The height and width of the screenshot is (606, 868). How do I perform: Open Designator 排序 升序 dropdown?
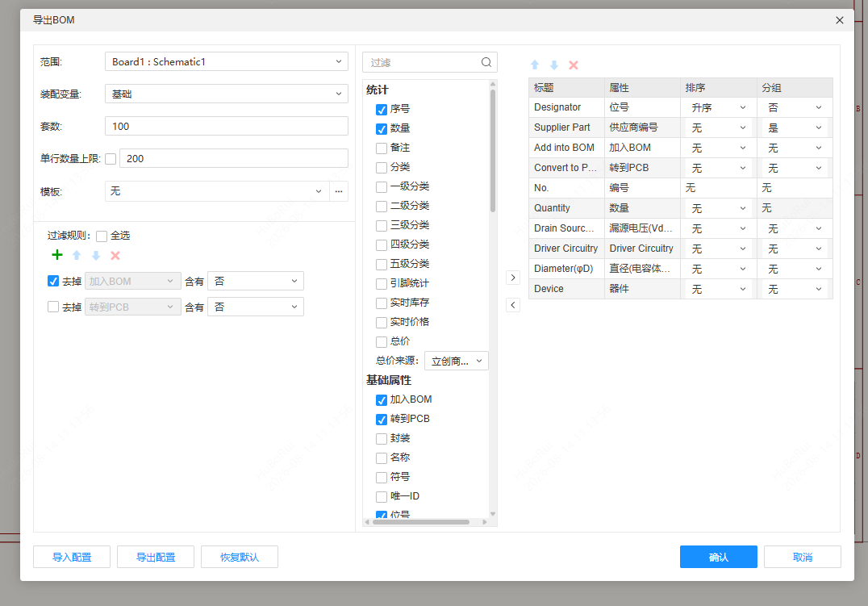(x=719, y=107)
